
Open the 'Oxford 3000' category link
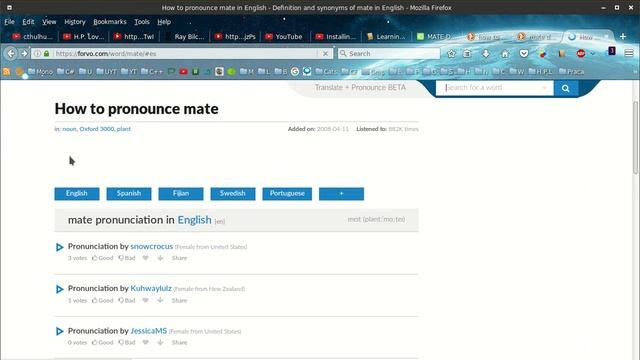tap(97, 129)
